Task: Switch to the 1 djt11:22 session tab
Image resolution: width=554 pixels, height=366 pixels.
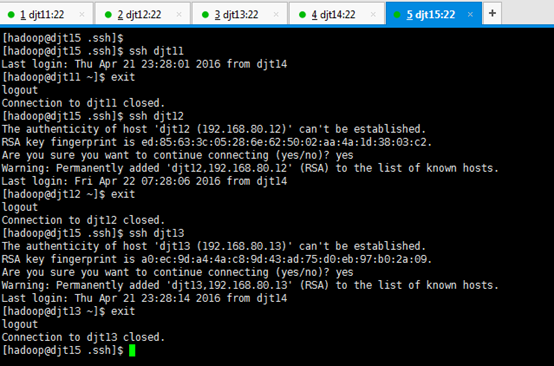Action: pyautogui.click(x=47, y=14)
